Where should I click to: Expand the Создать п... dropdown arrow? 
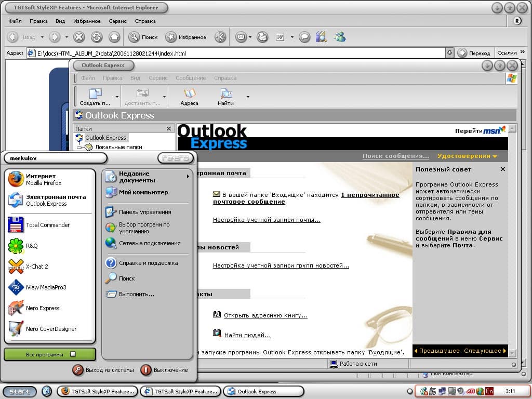[117, 97]
